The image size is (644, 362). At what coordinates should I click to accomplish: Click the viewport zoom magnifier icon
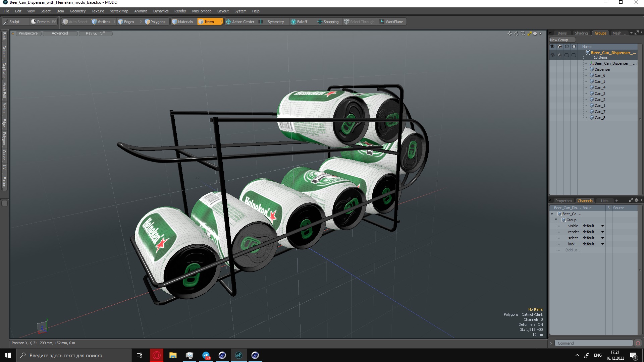click(523, 34)
